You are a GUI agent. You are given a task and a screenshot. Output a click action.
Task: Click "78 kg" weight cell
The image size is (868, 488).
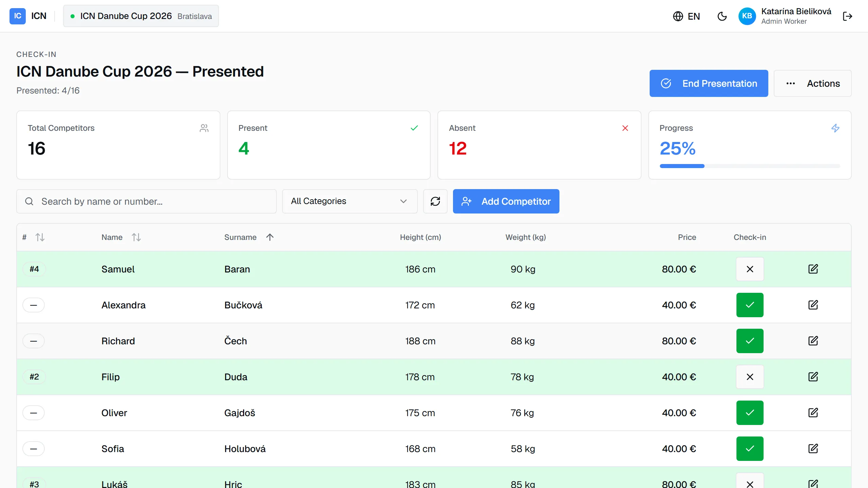pos(522,377)
